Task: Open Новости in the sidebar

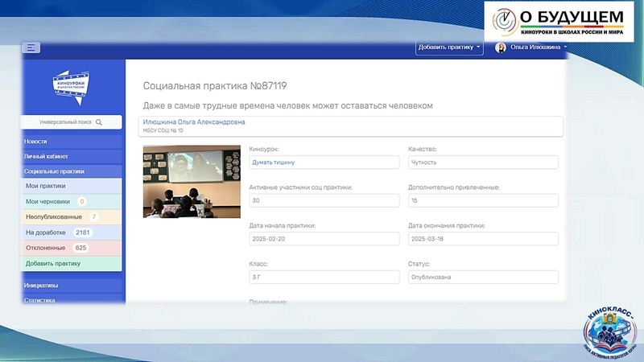Action: (72, 142)
